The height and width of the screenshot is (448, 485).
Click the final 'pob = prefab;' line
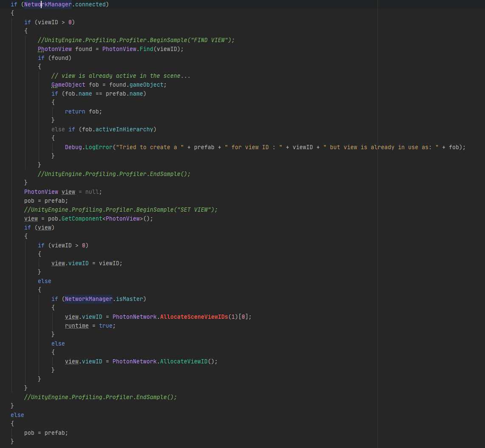coord(46,433)
